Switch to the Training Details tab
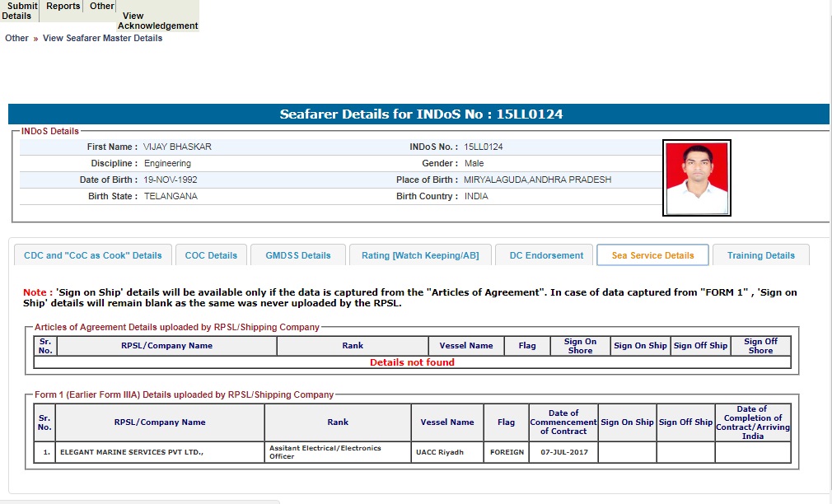 [760, 255]
